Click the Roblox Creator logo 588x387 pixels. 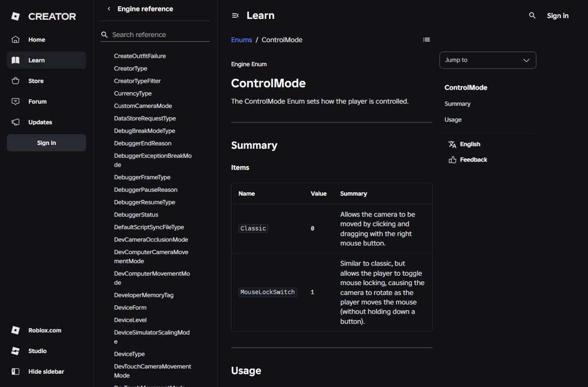(x=44, y=16)
